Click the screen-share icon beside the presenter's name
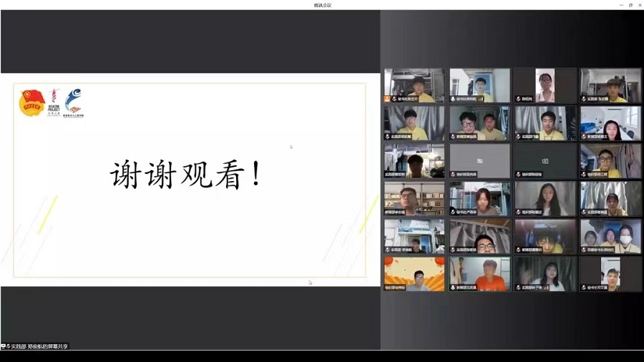The image size is (644, 362). (x=4, y=346)
